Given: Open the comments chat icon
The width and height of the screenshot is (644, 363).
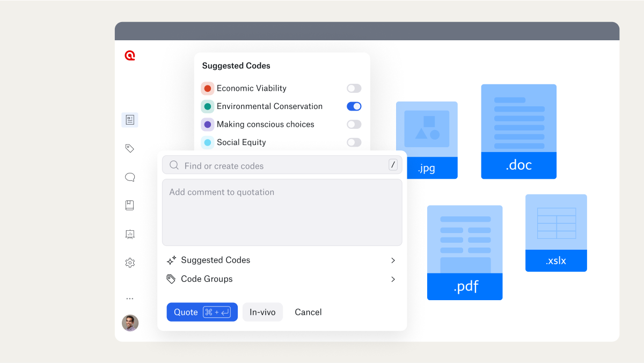Looking at the screenshot, I should (x=129, y=177).
